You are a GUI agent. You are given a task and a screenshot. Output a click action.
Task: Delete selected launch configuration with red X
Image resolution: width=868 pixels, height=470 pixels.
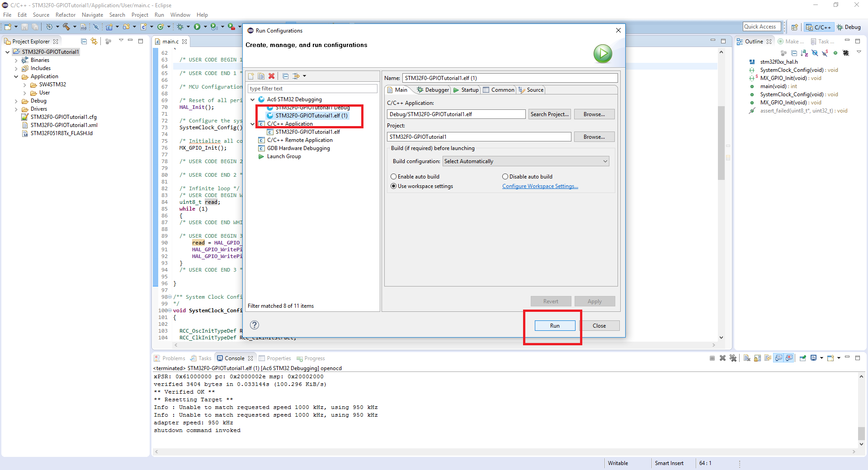[271, 76]
